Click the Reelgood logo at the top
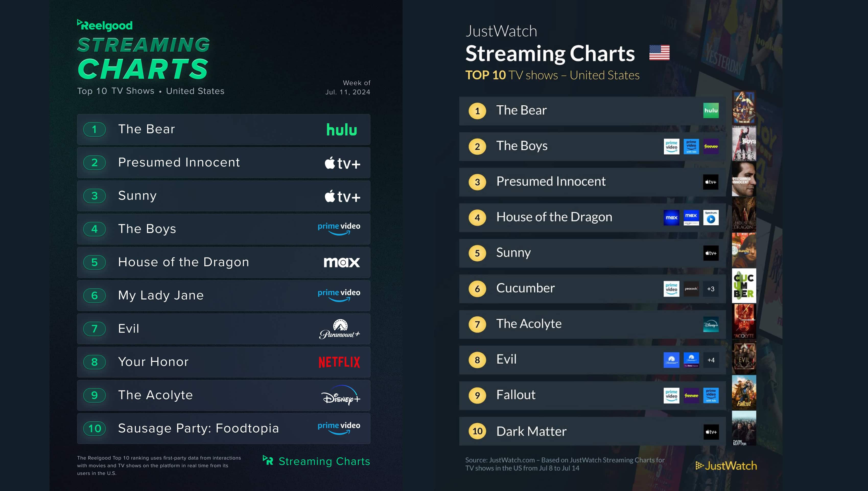868x491 pixels. 105,25
